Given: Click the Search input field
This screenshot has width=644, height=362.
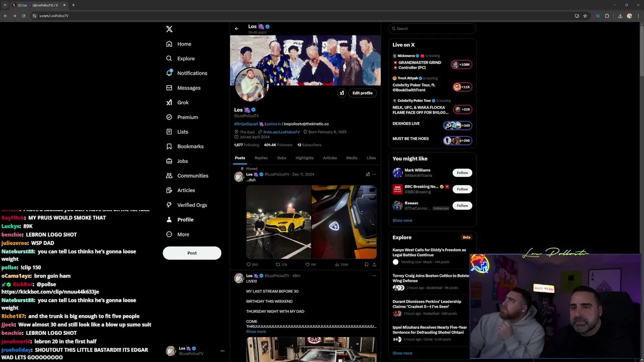Looking at the screenshot, I should [x=432, y=29].
